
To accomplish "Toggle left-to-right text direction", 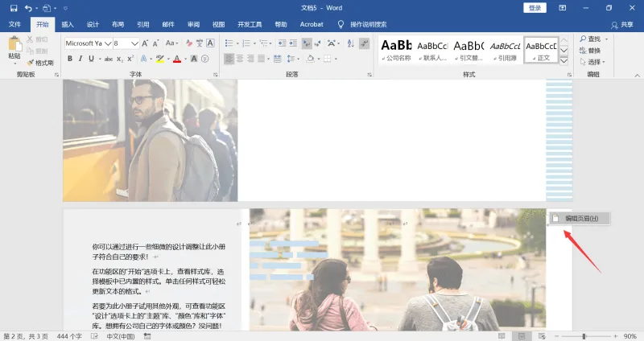I will click(307, 43).
